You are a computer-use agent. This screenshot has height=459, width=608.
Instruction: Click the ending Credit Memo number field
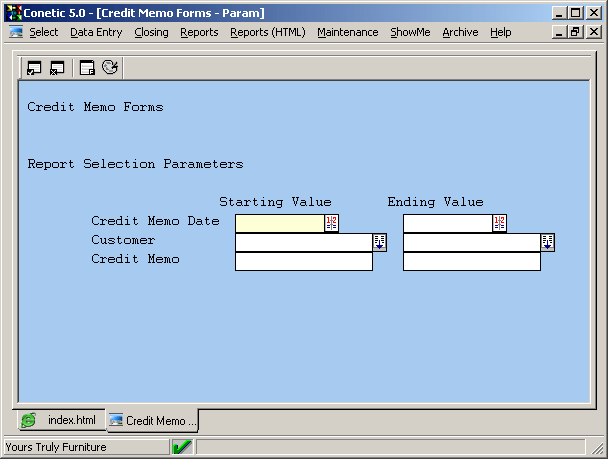pyautogui.click(x=471, y=261)
